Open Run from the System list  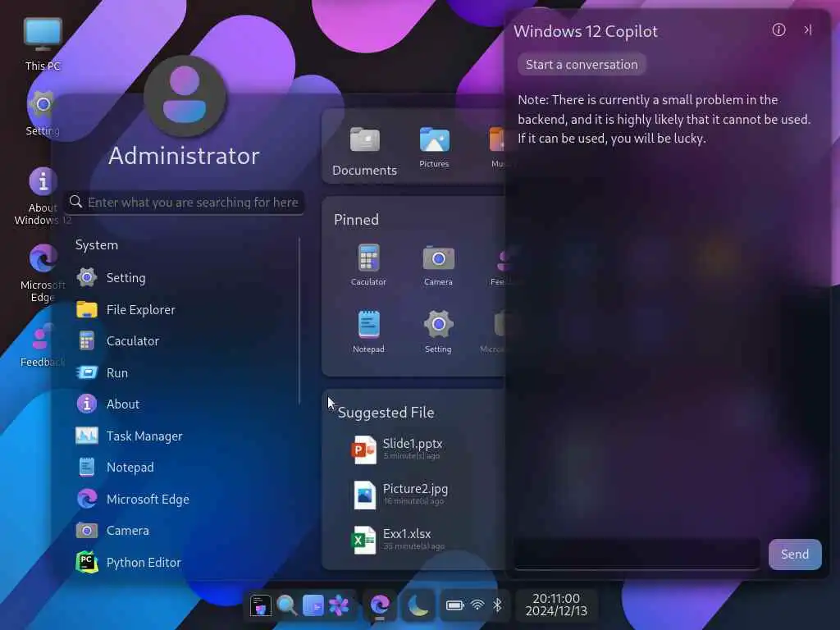[x=102, y=372]
